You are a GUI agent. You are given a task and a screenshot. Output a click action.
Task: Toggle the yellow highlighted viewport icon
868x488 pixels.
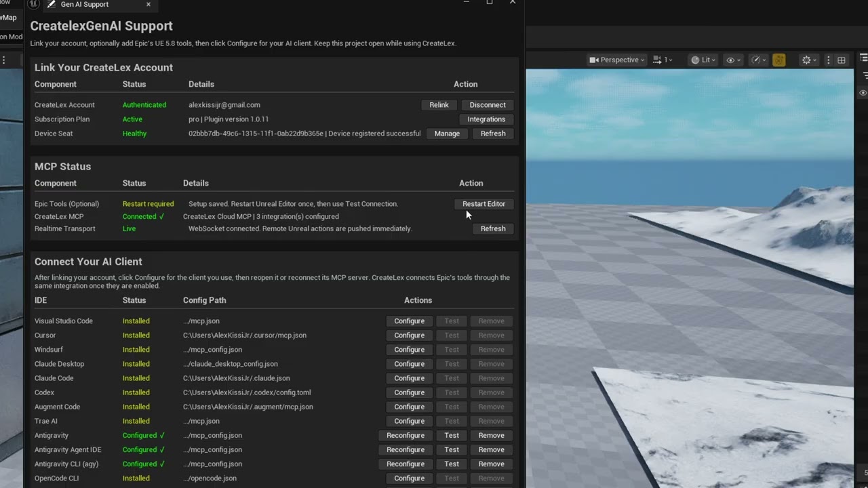(x=778, y=60)
